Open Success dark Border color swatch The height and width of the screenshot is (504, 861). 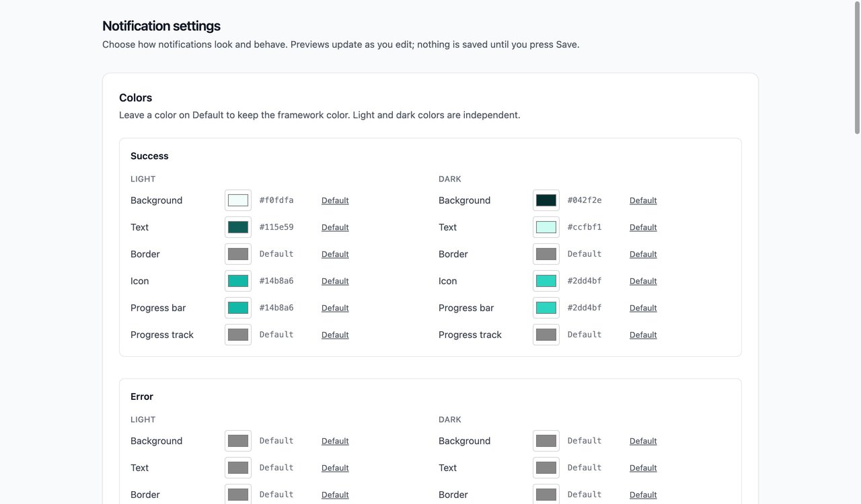(546, 254)
